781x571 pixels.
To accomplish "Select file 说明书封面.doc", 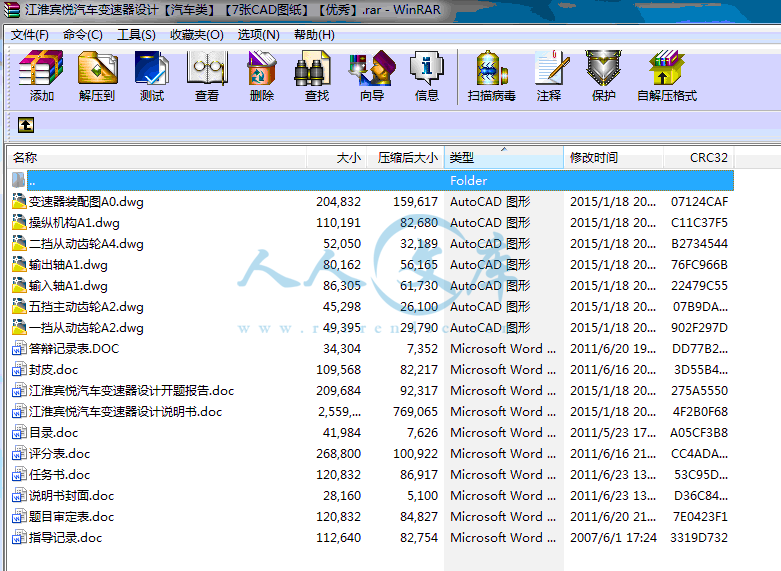I will point(71,495).
